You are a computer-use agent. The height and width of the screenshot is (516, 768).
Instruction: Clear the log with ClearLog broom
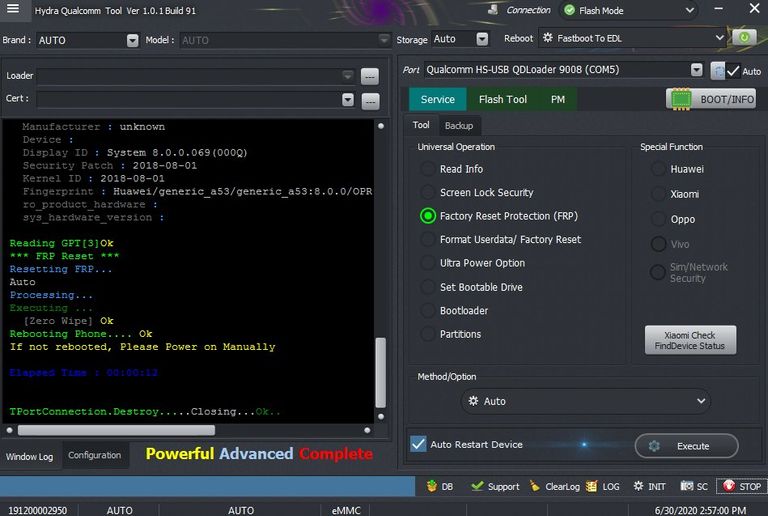click(x=534, y=486)
